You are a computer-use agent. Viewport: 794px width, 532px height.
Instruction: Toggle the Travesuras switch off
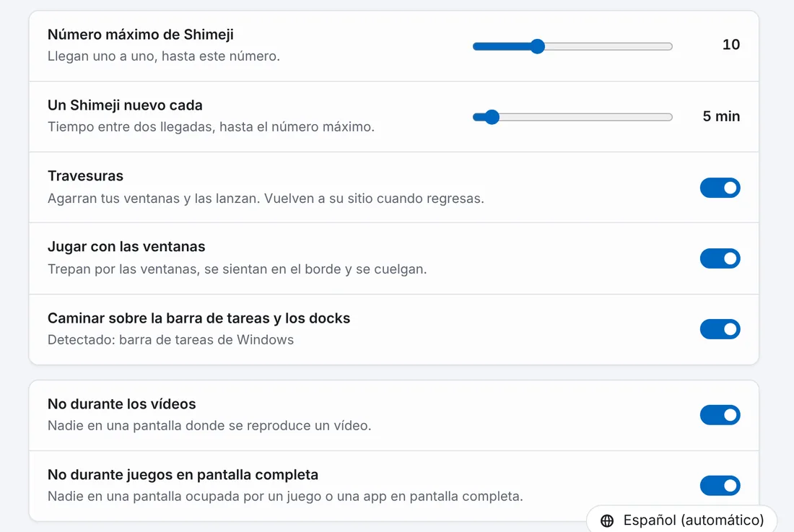[720, 188]
